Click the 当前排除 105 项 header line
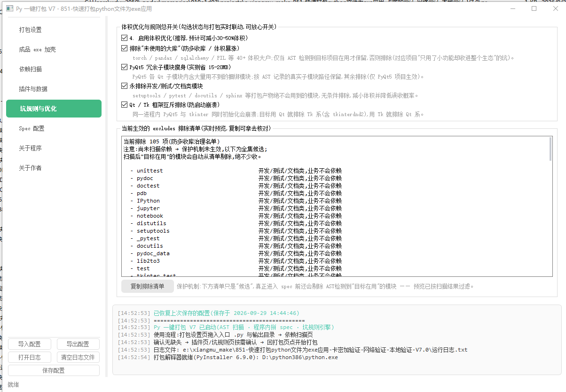 (x=172, y=141)
